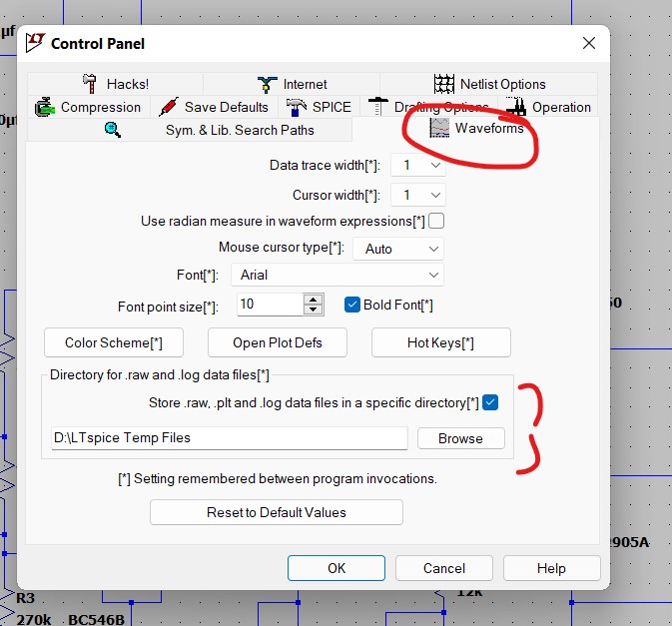
Task: Decrease font point size with down arrow
Action: (x=314, y=310)
